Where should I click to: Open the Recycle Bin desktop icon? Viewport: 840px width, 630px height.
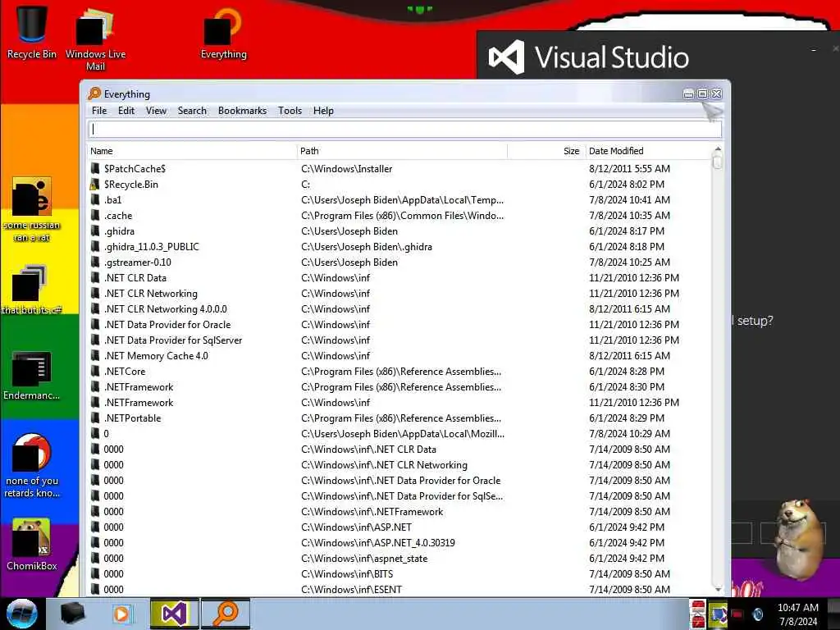point(31,31)
